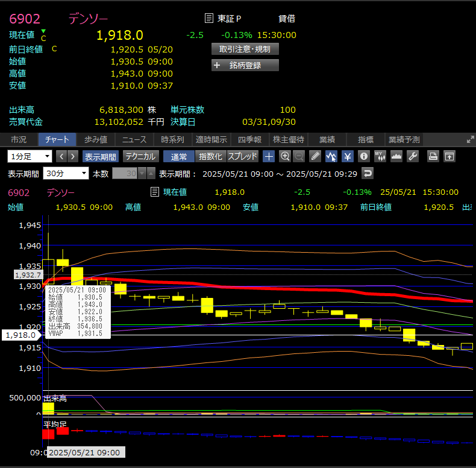
Task: Click the 決算日 value 03/31,09/30
Action: 269,122
